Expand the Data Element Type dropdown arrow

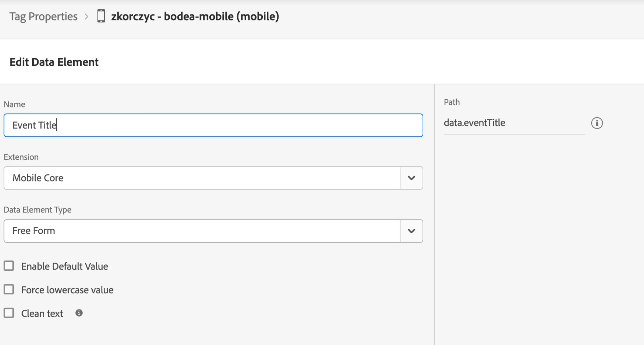point(411,231)
